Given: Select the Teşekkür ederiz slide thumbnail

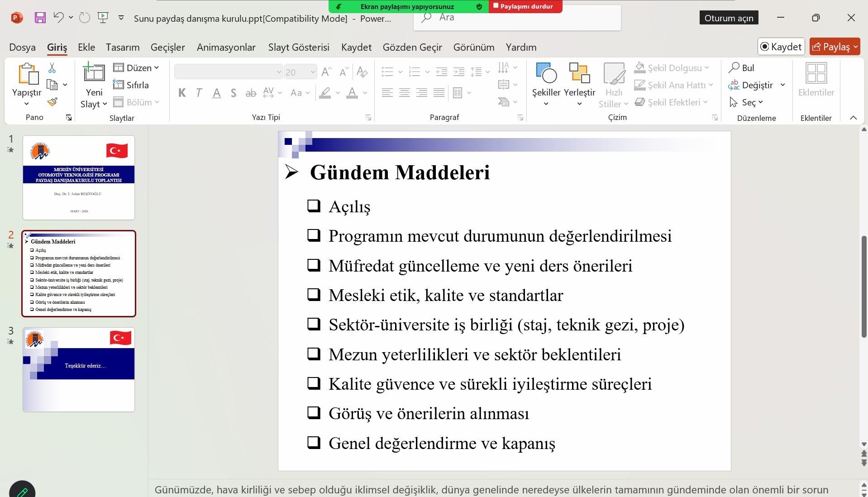Looking at the screenshot, I should click(x=79, y=369).
